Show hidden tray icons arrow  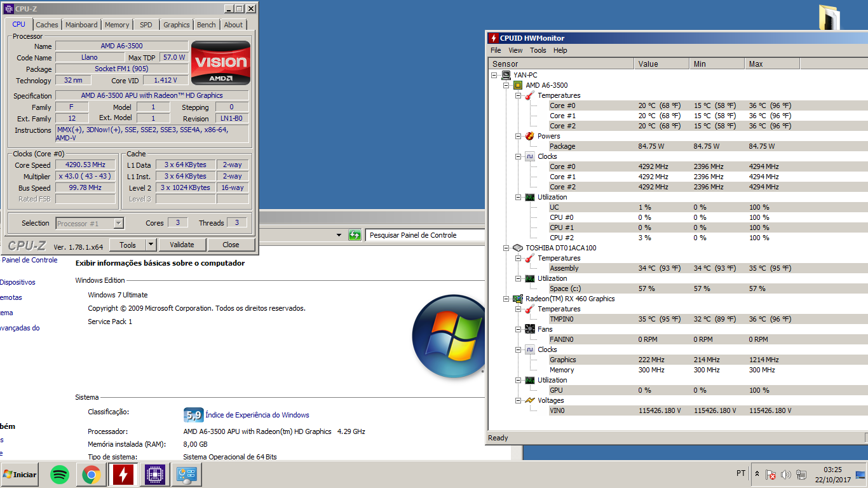(x=757, y=474)
